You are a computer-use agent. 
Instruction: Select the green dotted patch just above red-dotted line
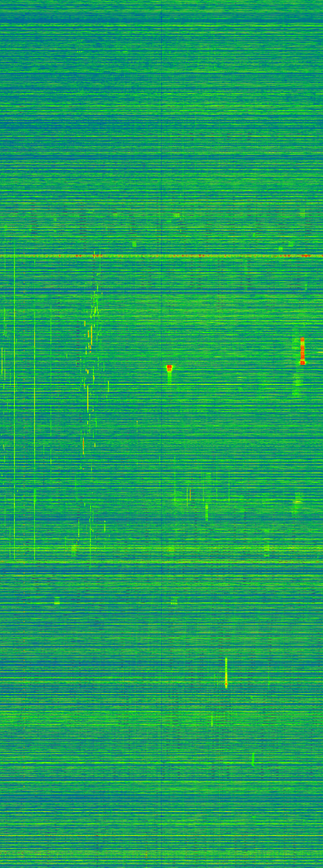(134, 244)
